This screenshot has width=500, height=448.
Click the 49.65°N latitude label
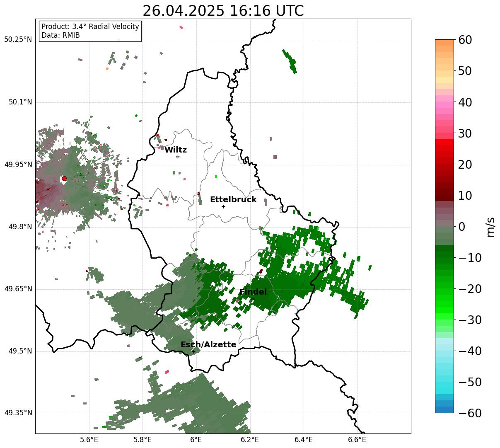click(18, 289)
